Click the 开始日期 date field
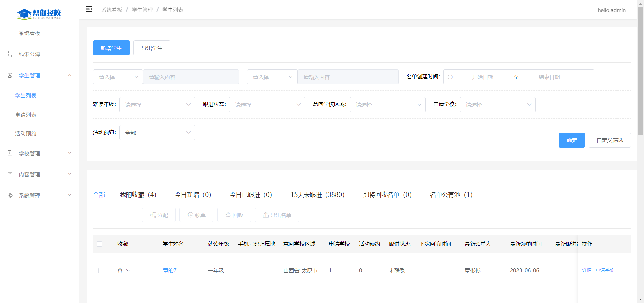 [483, 77]
